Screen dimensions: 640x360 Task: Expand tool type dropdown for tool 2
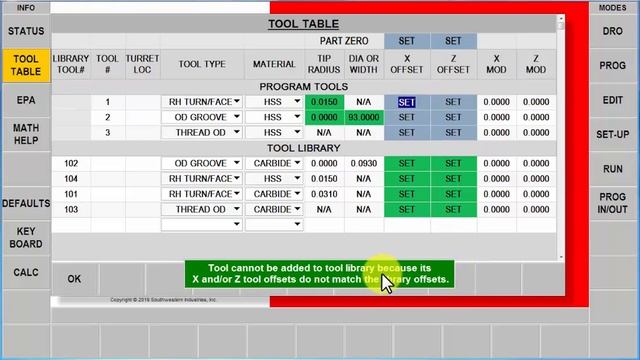tap(237, 117)
